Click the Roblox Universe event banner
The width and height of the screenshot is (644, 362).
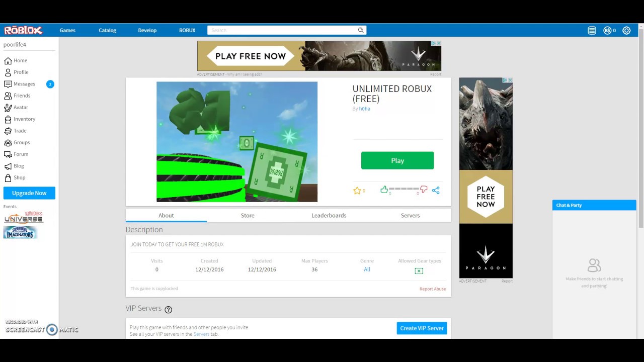(24, 217)
